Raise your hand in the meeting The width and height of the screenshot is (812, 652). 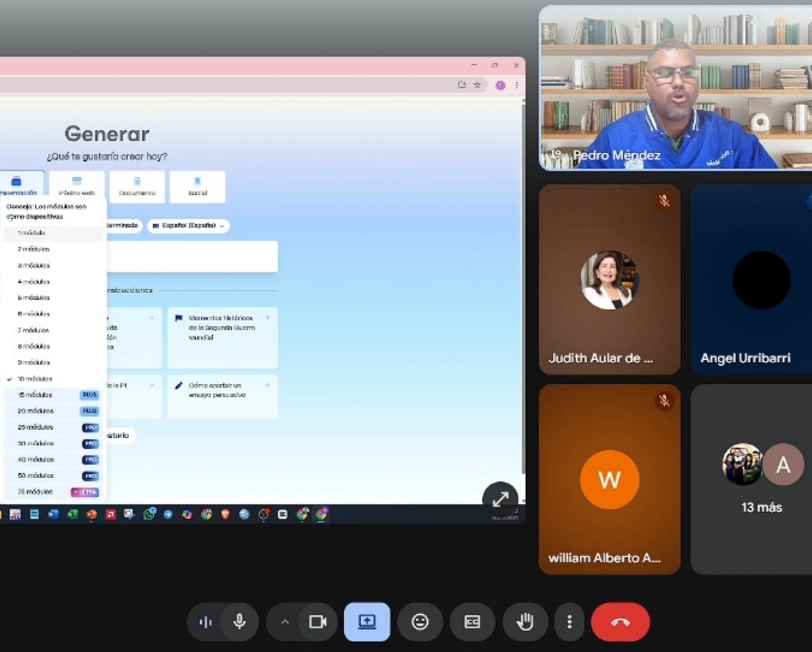(525, 622)
